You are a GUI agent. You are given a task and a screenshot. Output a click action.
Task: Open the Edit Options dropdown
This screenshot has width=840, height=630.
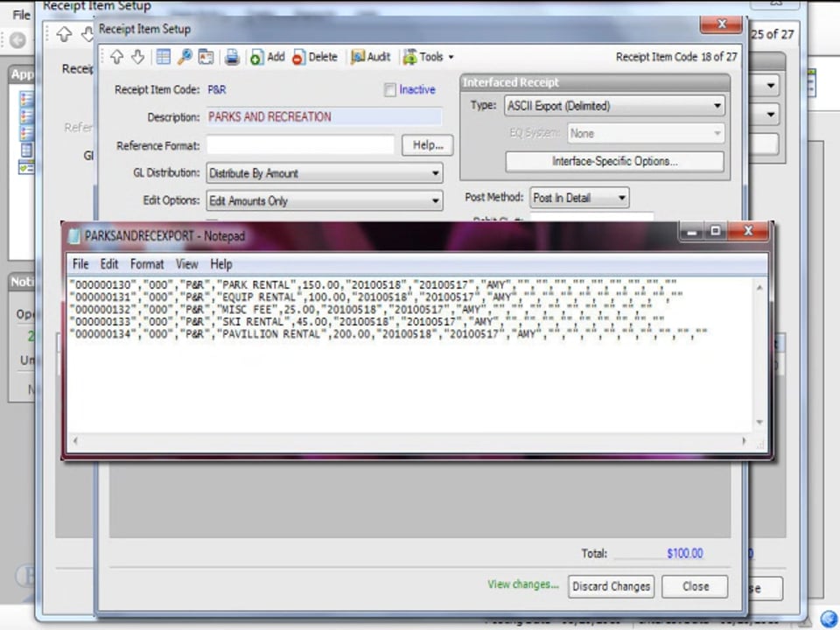tap(325, 200)
